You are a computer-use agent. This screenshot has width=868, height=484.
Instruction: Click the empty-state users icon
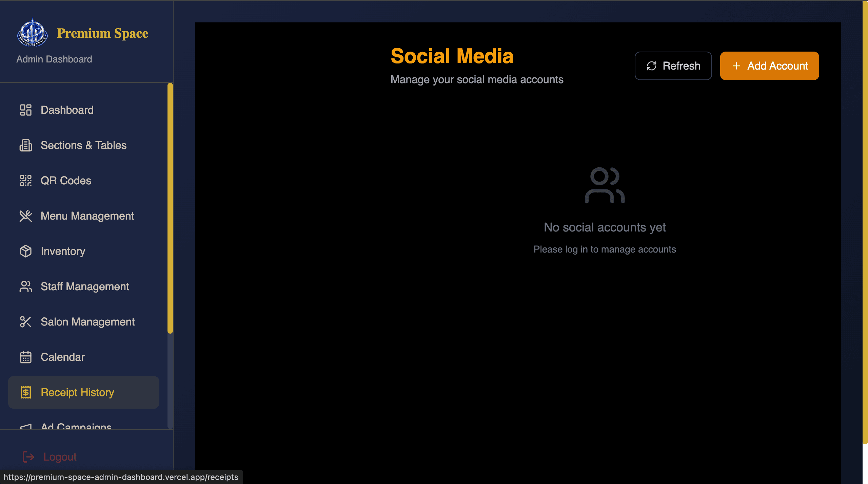605,185
